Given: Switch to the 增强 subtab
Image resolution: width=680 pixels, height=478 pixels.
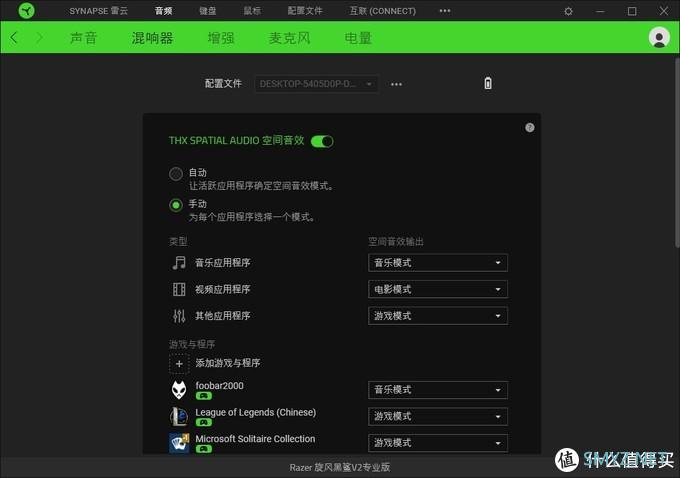Looking at the screenshot, I should tap(221, 38).
